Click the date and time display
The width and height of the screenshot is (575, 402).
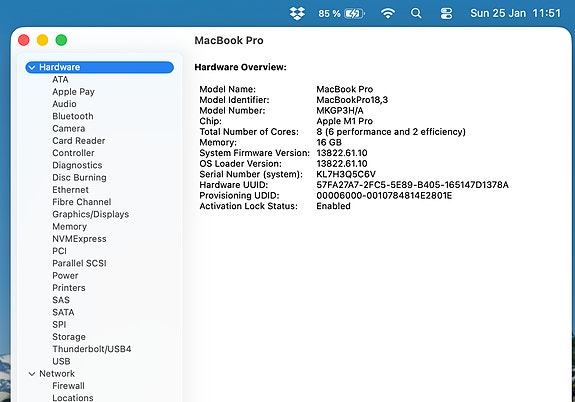pos(515,14)
